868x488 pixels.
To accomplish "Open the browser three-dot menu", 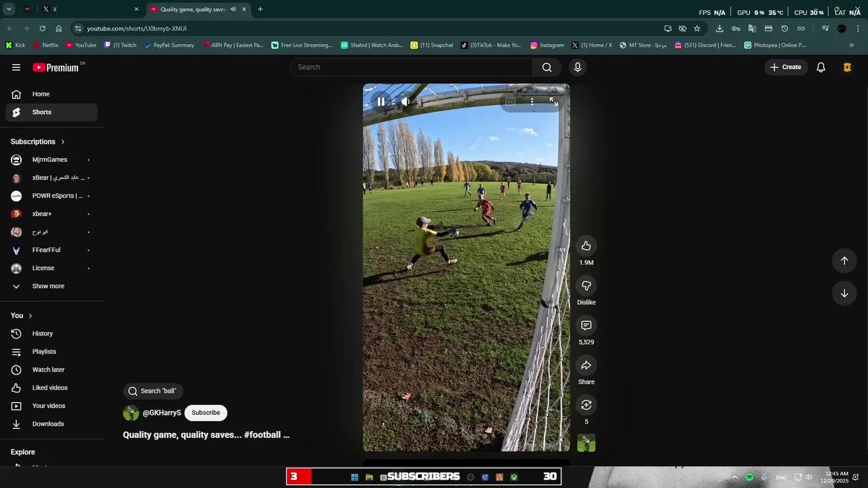I will (x=859, y=28).
